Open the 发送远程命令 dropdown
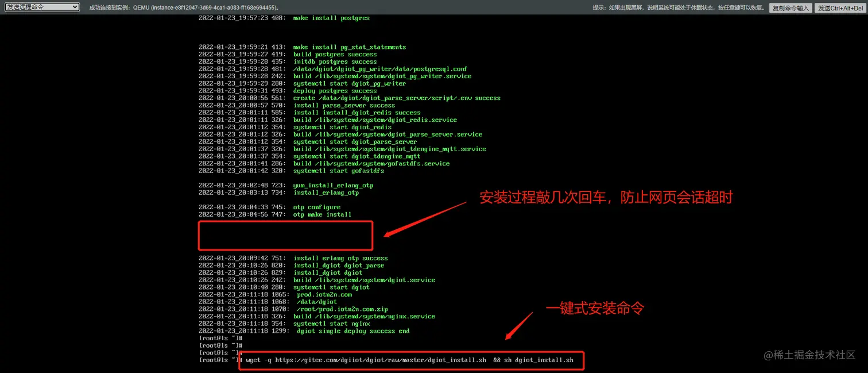The height and width of the screenshot is (373, 868). (42, 7)
